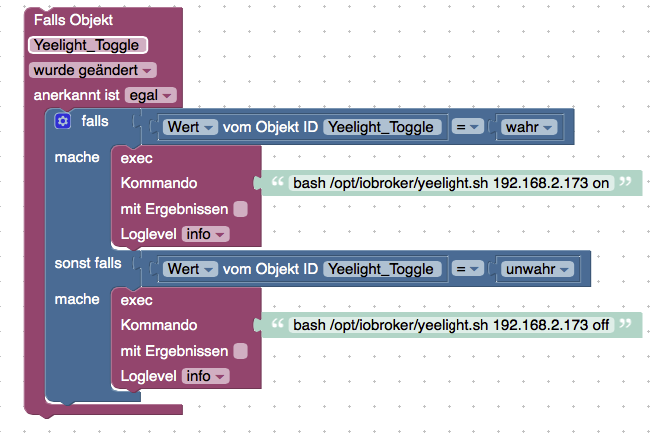
Task: Open the 'wurde geändert' trigger dropdown
Action: pyautogui.click(x=93, y=70)
